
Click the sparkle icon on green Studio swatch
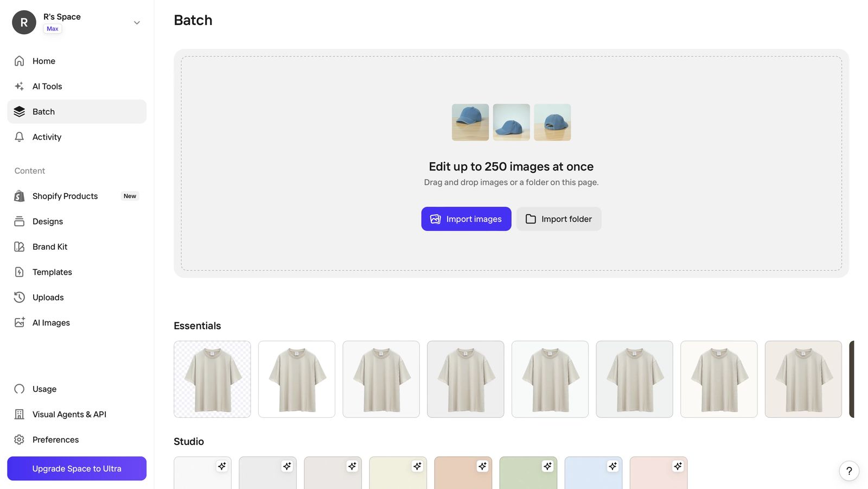click(547, 466)
